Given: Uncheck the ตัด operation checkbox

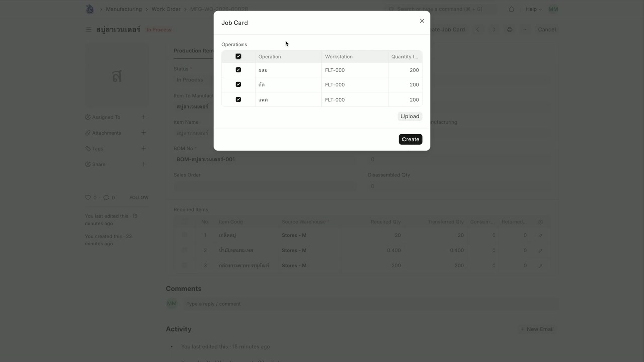Looking at the screenshot, I should point(238,84).
